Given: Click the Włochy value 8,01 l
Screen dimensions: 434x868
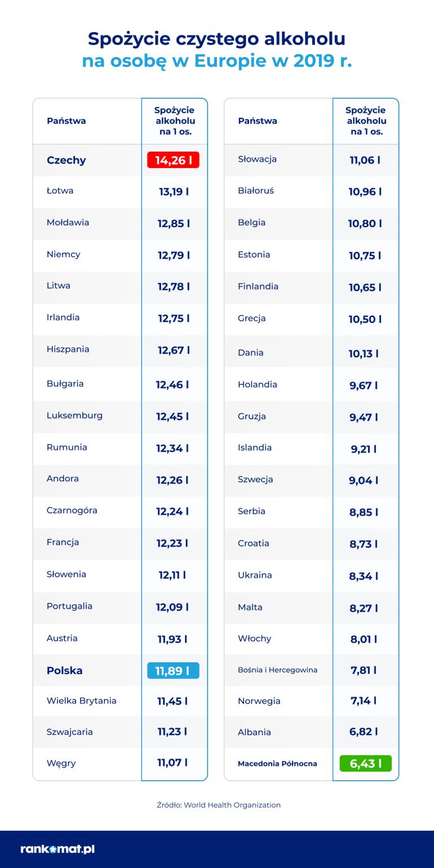Looking at the screenshot, I should (x=364, y=639).
